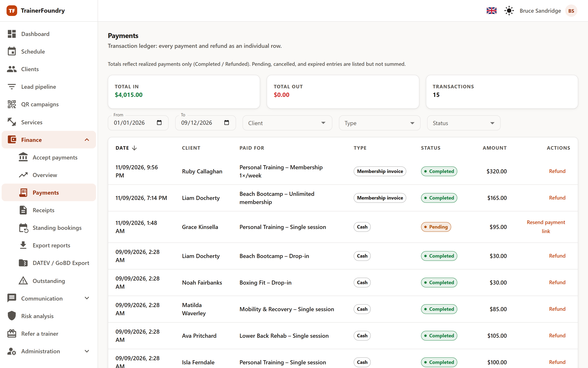Open the Risk analysis page

click(x=49, y=316)
